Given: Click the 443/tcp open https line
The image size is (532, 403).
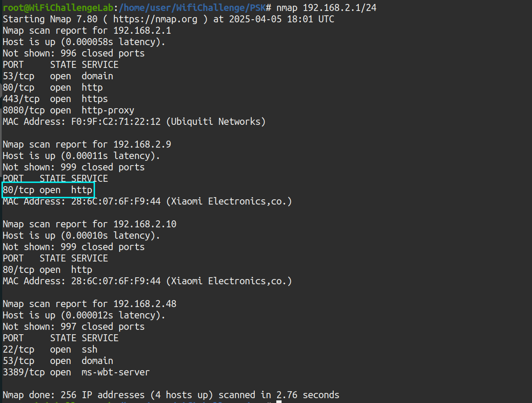Looking at the screenshot, I should tap(55, 99).
